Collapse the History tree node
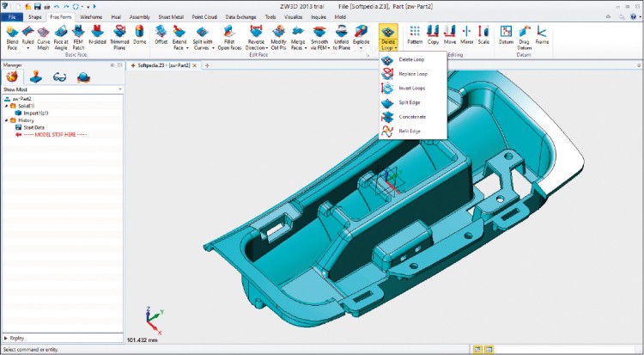Screen dimensions: 644x355 pyautogui.click(x=5, y=120)
